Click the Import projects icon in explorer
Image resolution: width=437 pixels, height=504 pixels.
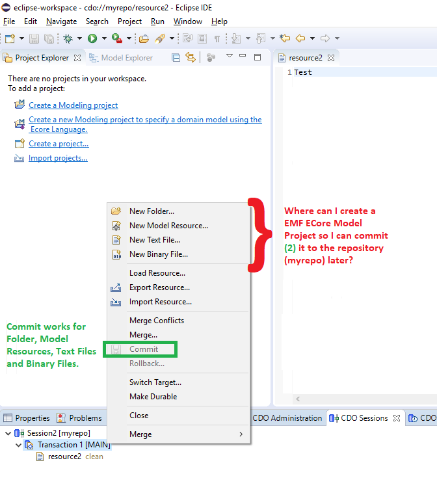tap(20, 158)
